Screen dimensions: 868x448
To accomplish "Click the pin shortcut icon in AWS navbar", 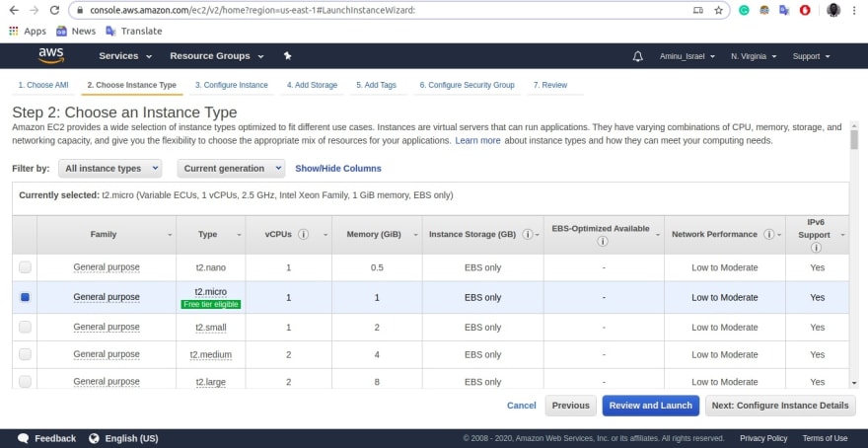I will click(x=287, y=56).
